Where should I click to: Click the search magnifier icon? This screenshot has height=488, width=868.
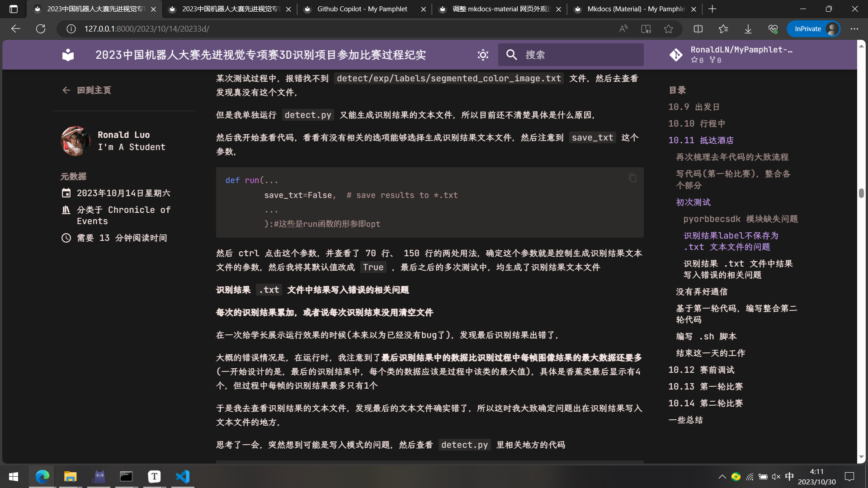pos(511,55)
